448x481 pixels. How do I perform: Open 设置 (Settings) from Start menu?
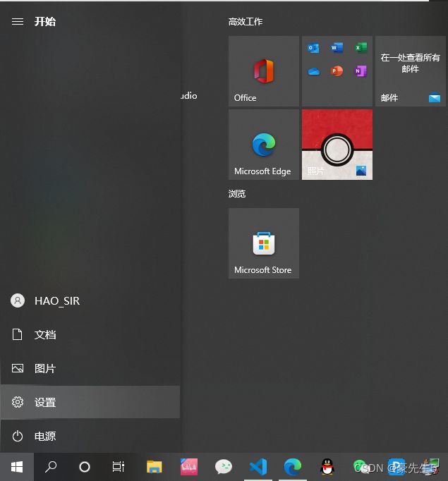coord(90,402)
